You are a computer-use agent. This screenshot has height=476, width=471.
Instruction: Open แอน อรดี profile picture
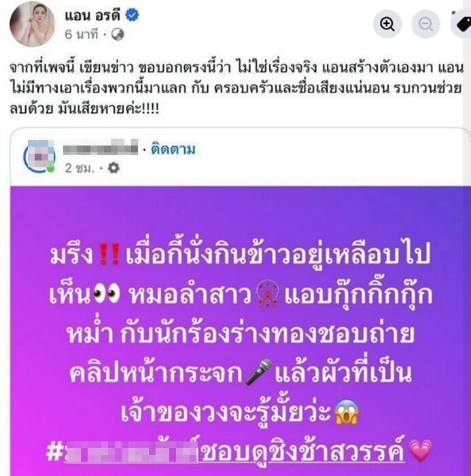click(32, 24)
